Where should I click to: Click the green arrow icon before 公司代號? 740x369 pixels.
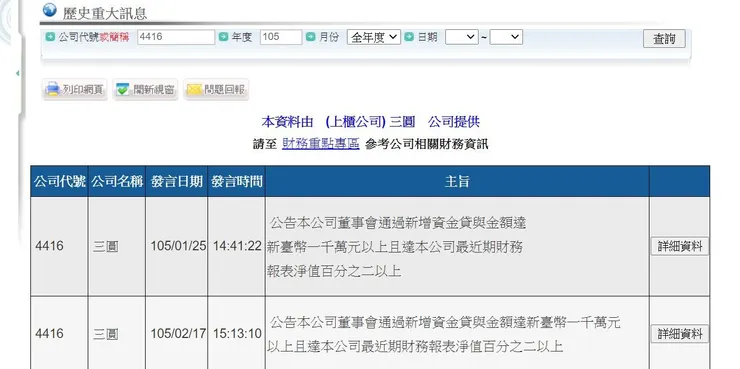50,37
